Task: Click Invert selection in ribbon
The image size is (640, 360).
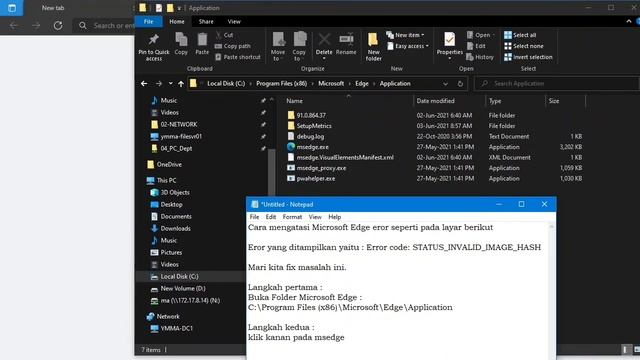Action: click(528, 57)
